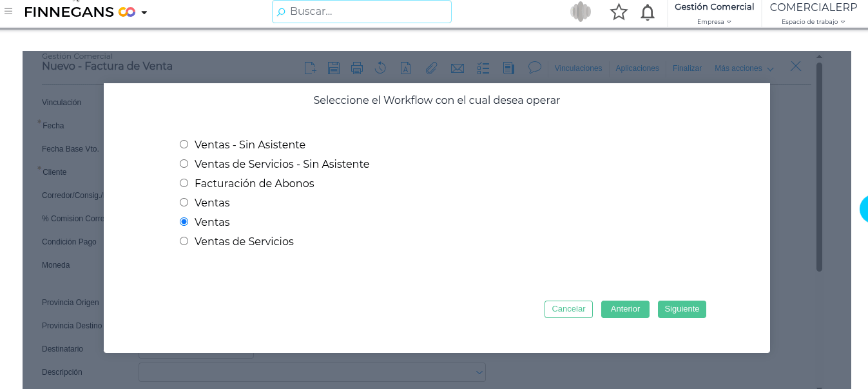Click the dialog title 'Seleccione el Workflow con el cual desea operar'
The height and width of the screenshot is (389, 868).
[436, 101]
